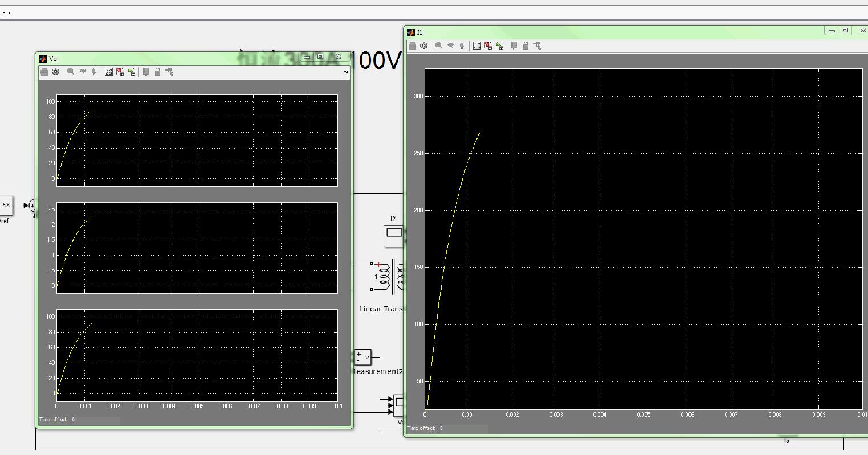Image resolution: width=868 pixels, height=455 pixels.
Task: Minimize the I1 scope window
Action: (832, 30)
